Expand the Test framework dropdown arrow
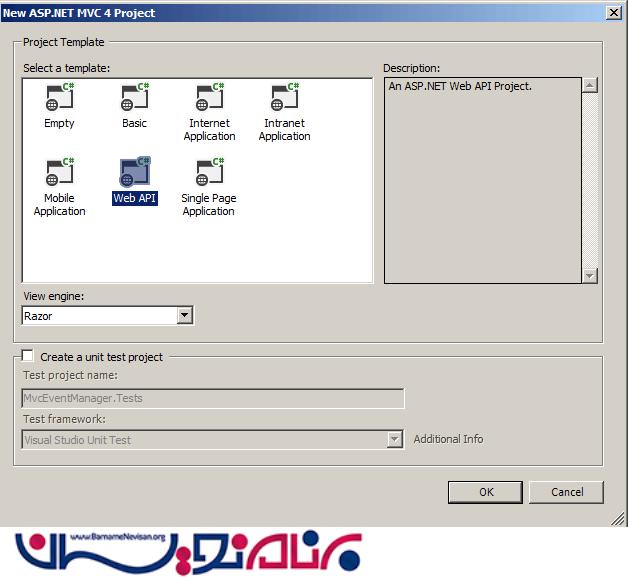 pyautogui.click(x=395, y=440)
